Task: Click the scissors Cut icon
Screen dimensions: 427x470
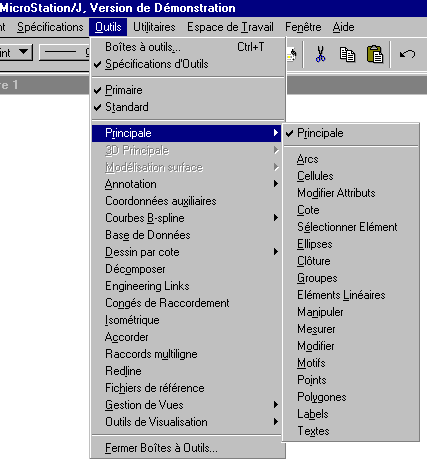Action: [320, 54]
